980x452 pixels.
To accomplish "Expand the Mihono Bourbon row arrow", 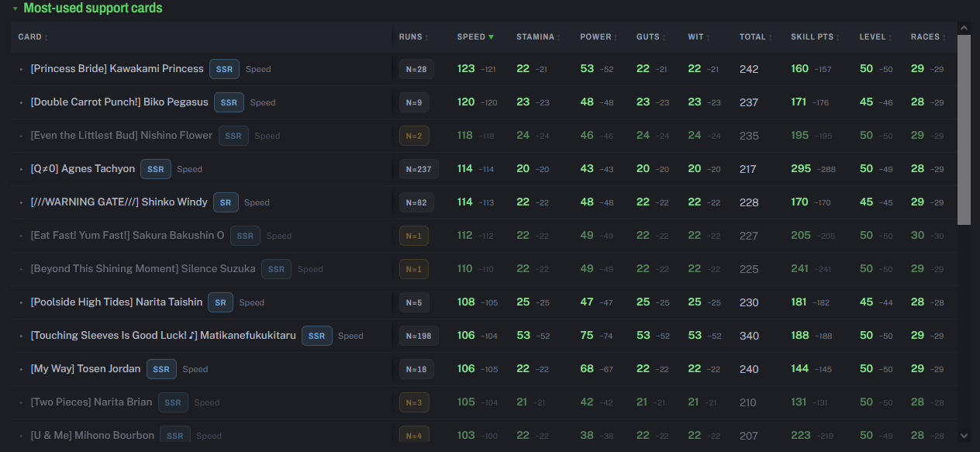I will (x=22, y=436).
